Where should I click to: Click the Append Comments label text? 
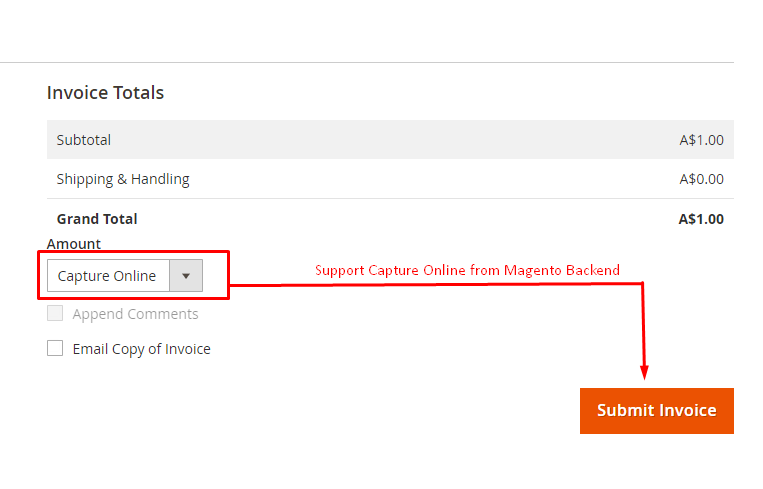pyautogui.click(x=135, y=314)
